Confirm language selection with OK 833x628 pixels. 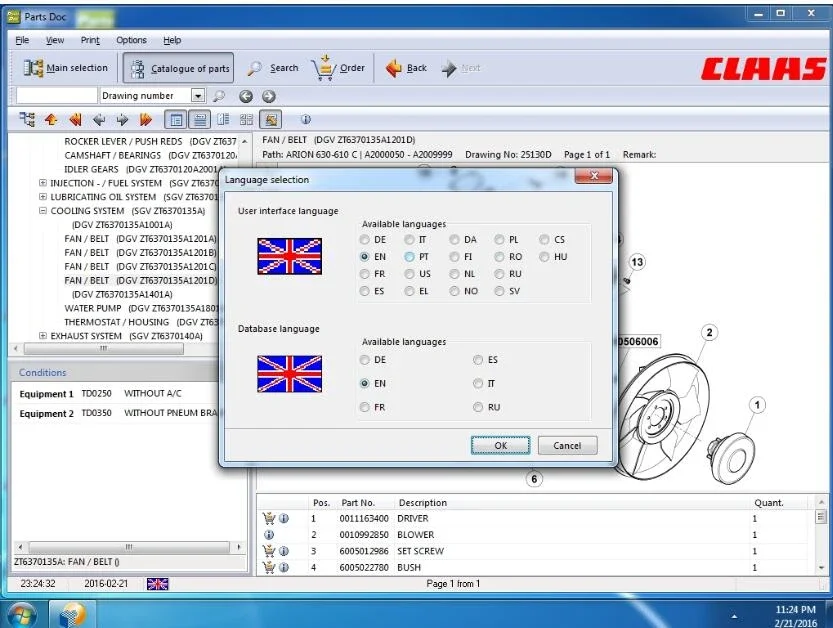tap(500, 446)
